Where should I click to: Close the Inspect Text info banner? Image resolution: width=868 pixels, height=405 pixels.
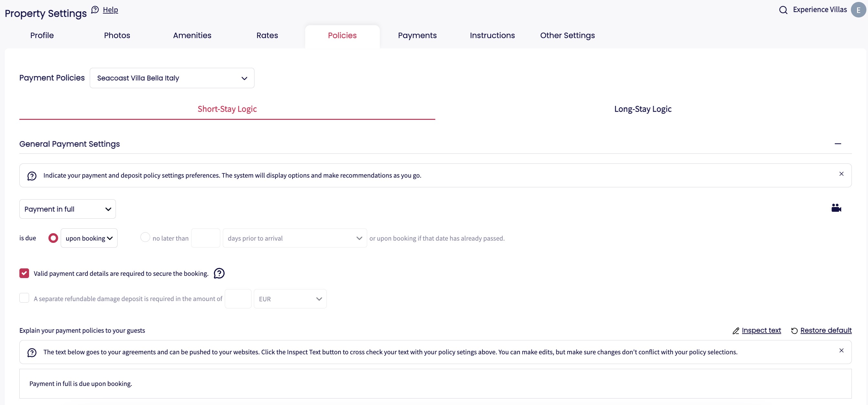(x=841, y=350)
